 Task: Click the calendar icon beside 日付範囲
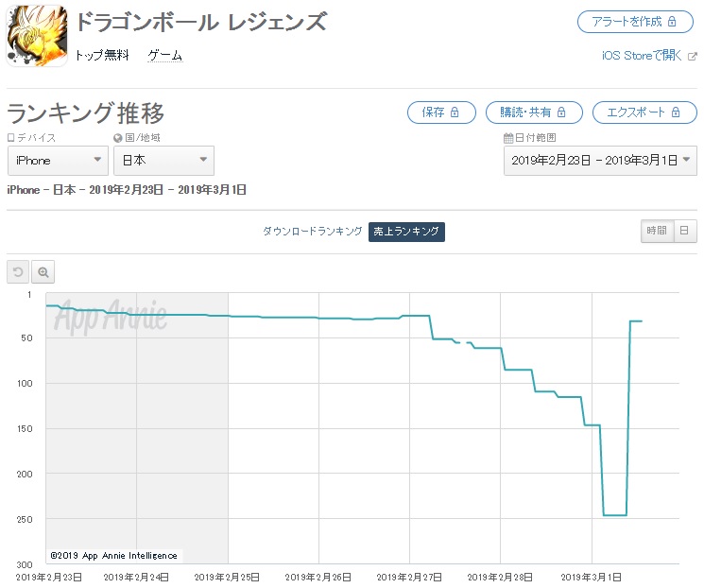point(508,138)
